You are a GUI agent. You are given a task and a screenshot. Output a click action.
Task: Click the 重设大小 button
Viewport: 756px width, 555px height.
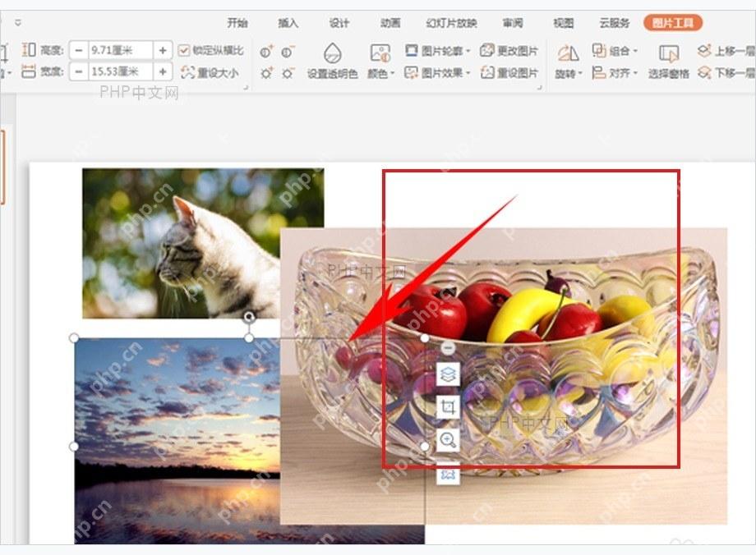(210, 73)
